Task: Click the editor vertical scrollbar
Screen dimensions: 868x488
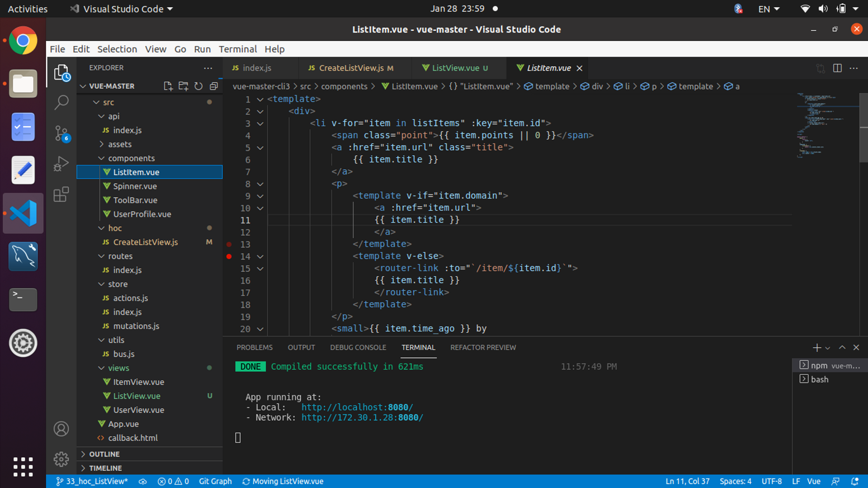Action: 864,128
